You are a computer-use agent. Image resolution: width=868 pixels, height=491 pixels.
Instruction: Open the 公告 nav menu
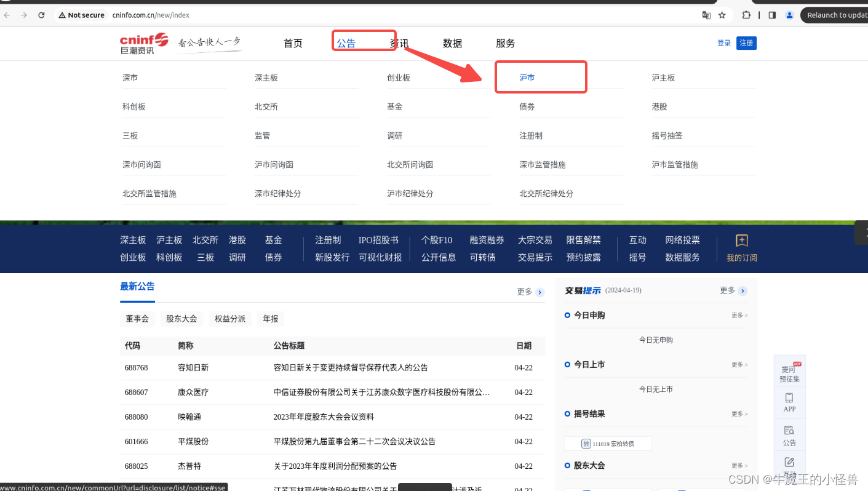pos(346,43)
